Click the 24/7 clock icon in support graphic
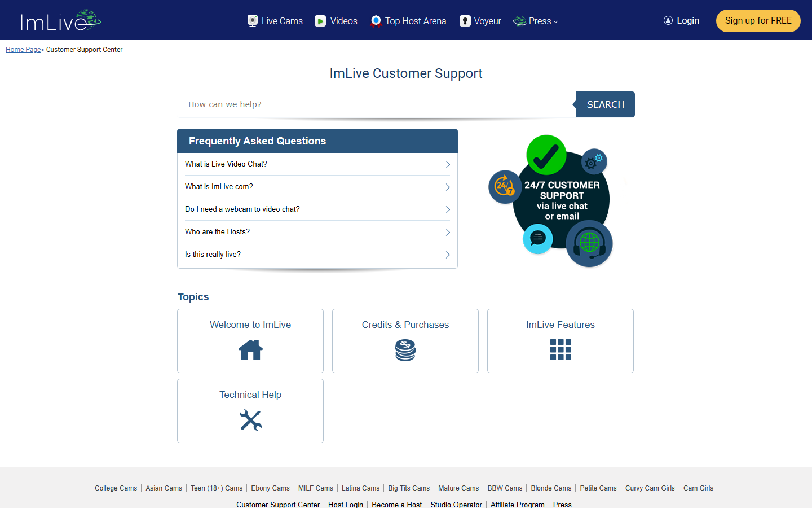 505,187
